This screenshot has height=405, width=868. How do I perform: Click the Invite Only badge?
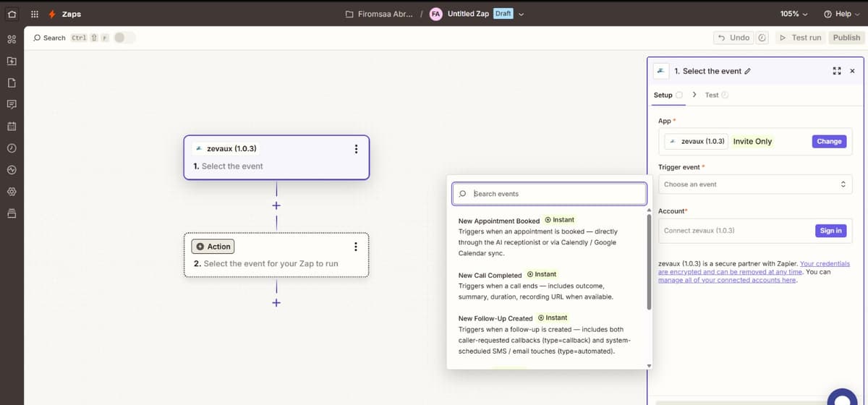click(x=752, y=141)
